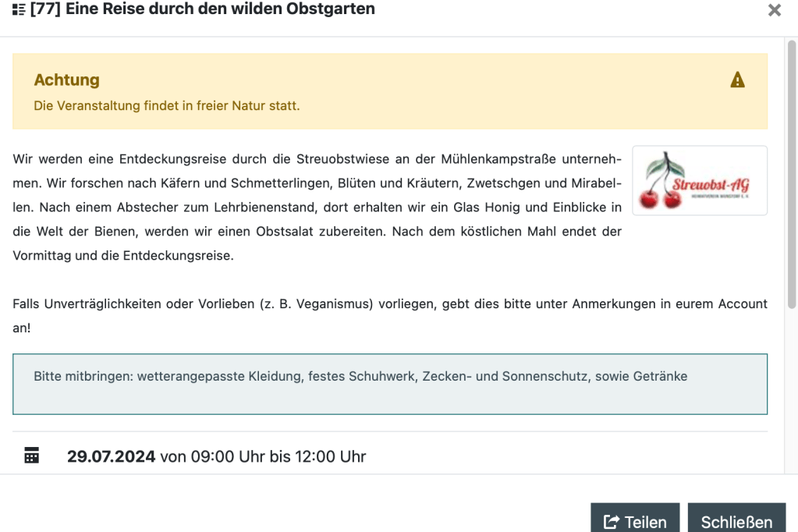Select the date 29.07.2024 in the schedule row
Image resolution: width=798 pixels, height=532 pixels.
pos(111,456)
